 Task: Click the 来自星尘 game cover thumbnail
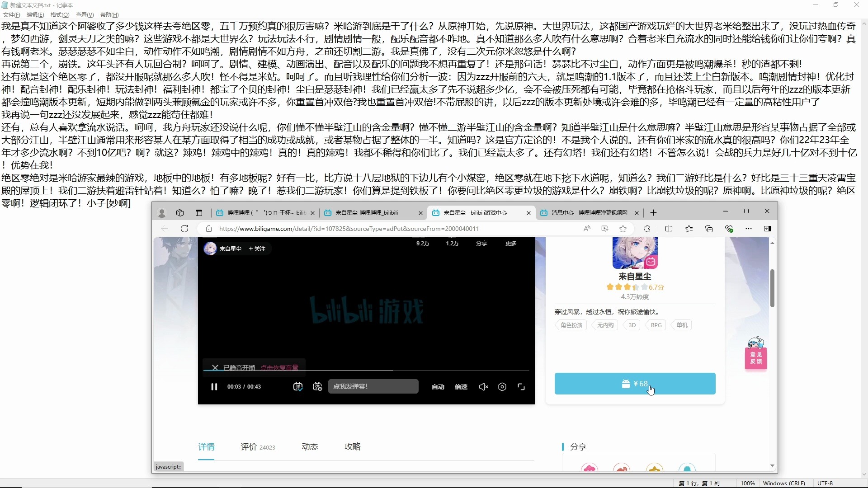635,253
